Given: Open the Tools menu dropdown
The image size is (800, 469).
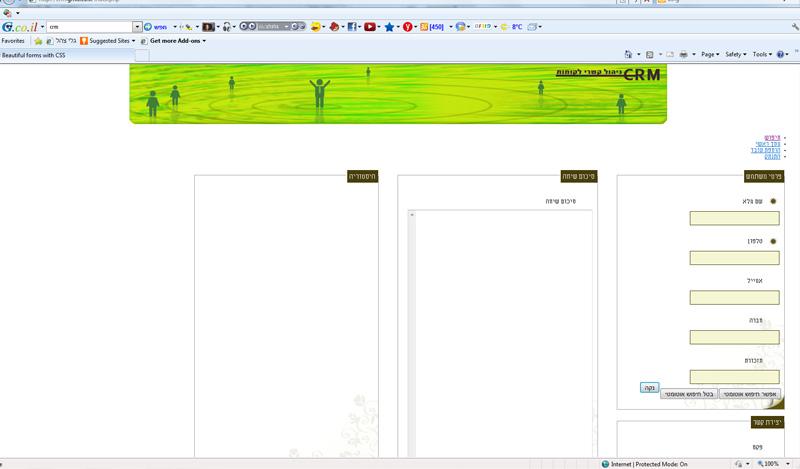Looking at the screenshot, I should pos(762,54).
